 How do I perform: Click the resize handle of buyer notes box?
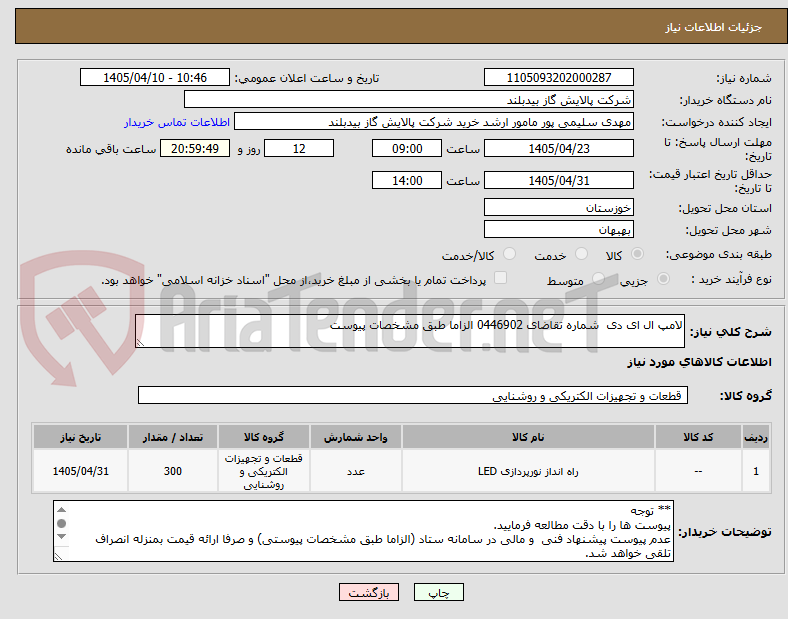58,556
